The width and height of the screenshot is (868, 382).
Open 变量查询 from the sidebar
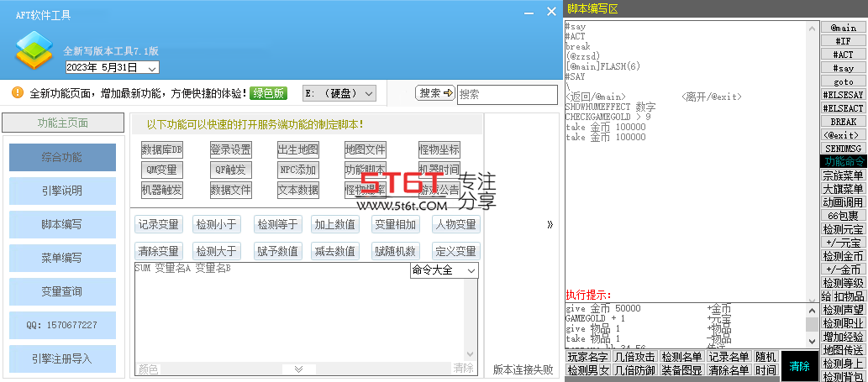[62, 291]
